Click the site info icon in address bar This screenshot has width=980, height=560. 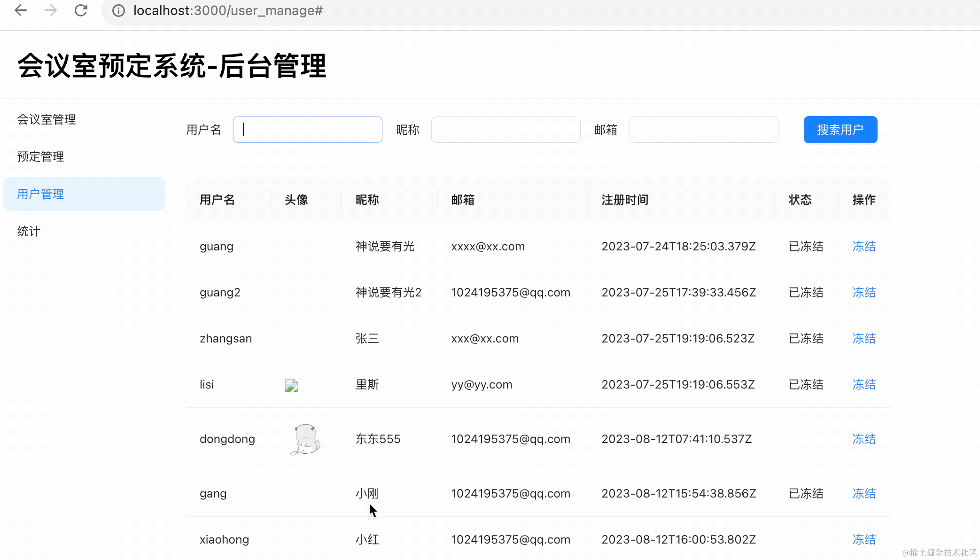coord(118,11)
